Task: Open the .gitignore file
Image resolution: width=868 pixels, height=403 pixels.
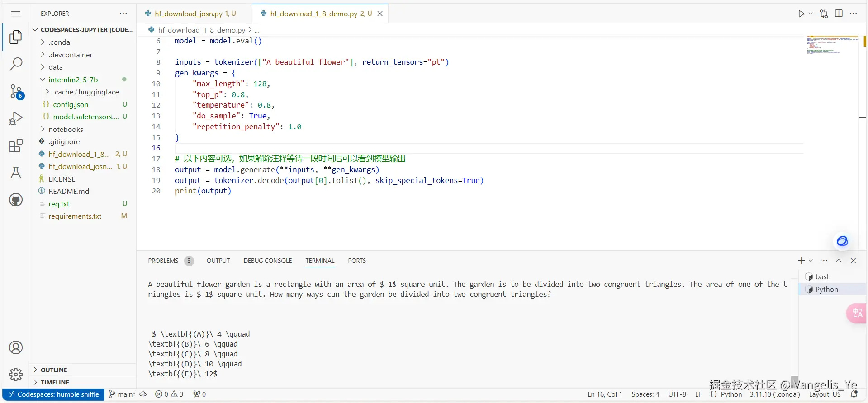Action: pos(83,141)
